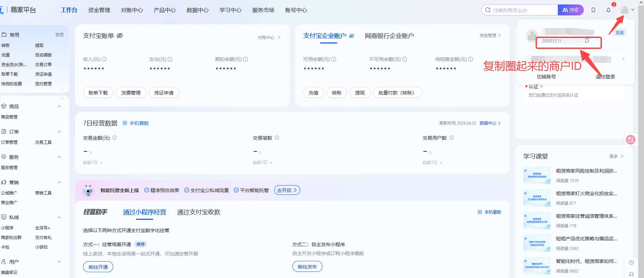Image resolution: width=644 pixels, height=278 pixels.
Task: Click the info icon beside 收入(元)
Action: 104,59
